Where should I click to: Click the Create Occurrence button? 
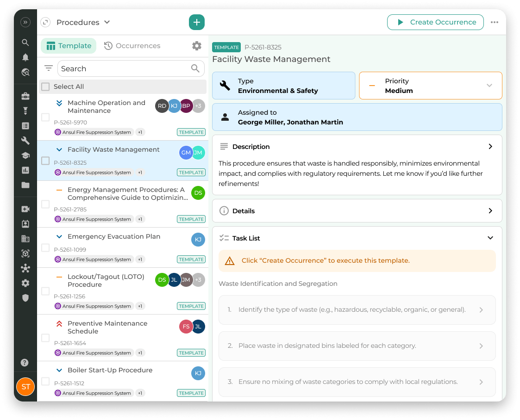pyautogui.click(x=435, y=22)
